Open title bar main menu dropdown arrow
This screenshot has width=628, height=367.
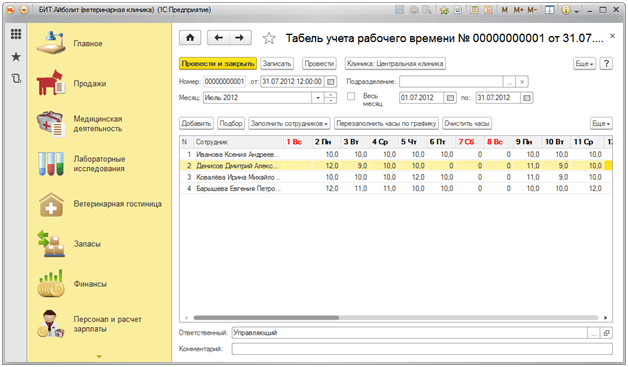[x=24, y=10]
